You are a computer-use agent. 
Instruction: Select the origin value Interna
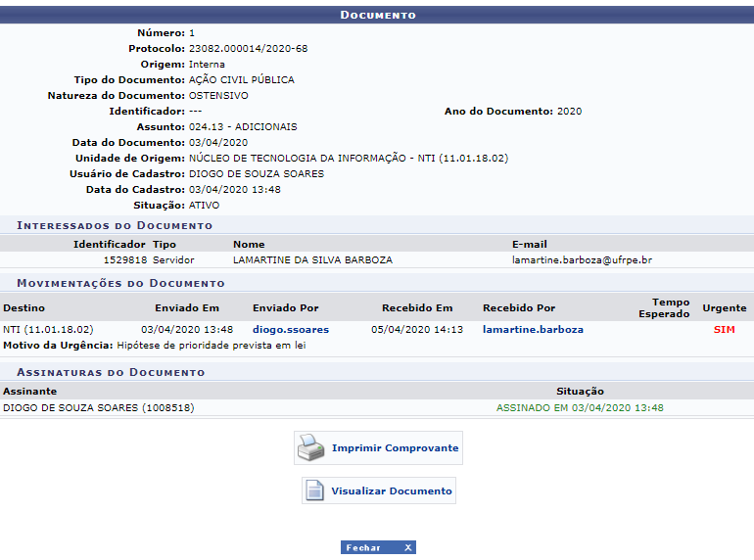pos(207,65)
